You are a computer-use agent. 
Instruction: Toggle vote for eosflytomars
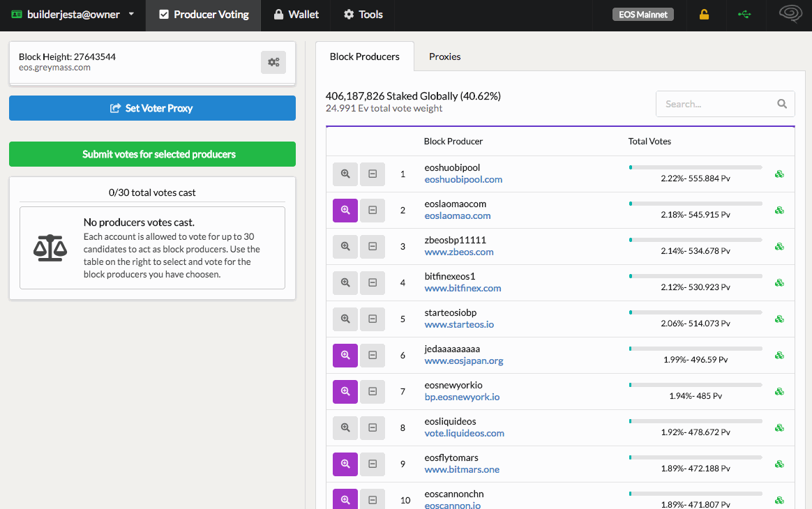tap(373, 464)
